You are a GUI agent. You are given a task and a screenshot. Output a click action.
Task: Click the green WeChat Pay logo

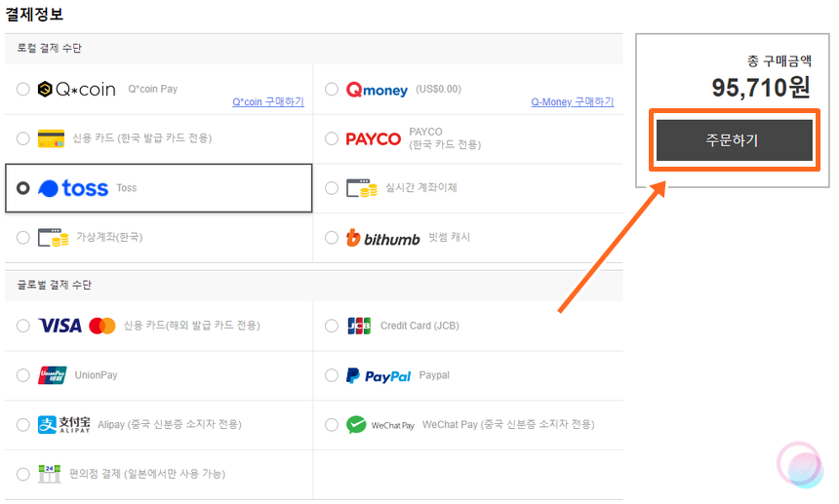point(380,425)
